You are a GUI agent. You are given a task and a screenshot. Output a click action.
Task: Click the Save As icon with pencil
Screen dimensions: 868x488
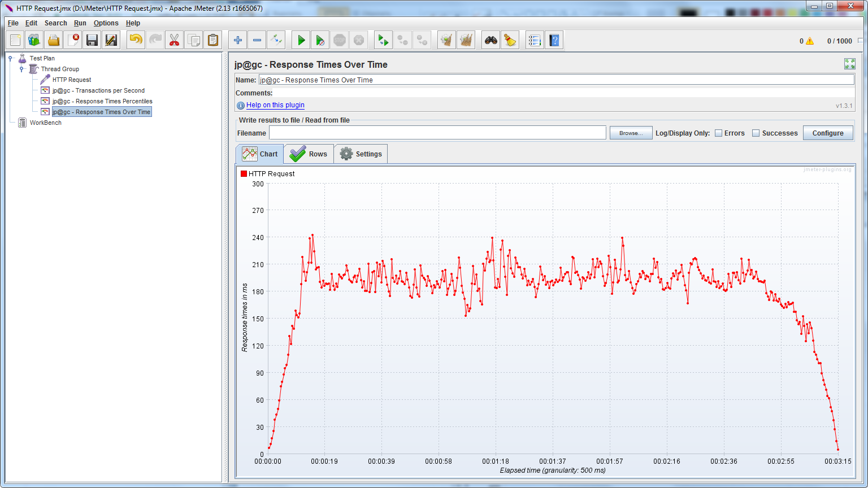coord(111,40)
